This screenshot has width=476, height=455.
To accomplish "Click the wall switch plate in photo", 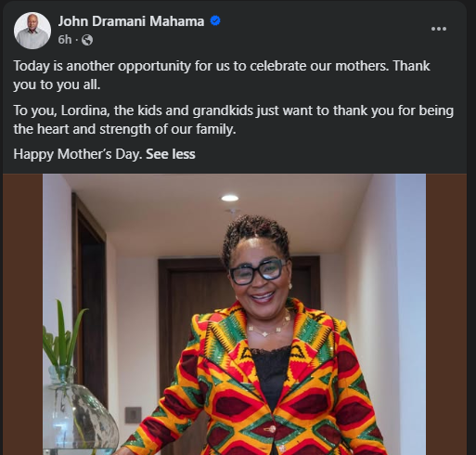I will click(133, 415).
